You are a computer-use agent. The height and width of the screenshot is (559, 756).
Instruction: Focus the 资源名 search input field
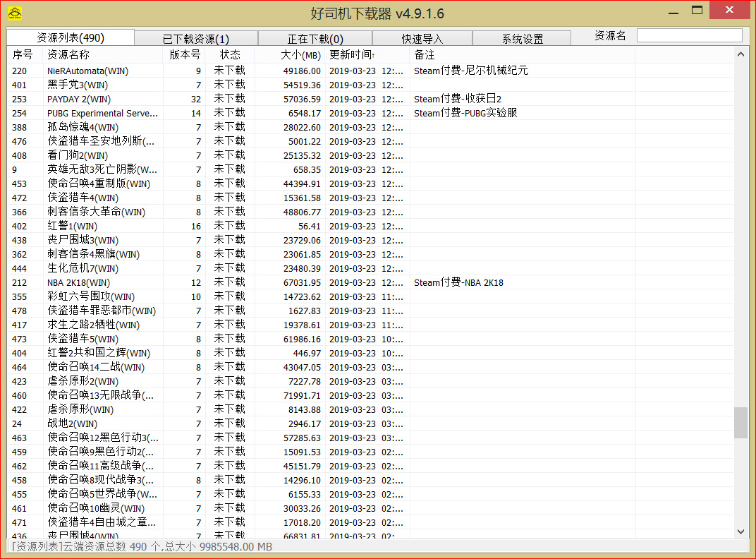[690, 35]
